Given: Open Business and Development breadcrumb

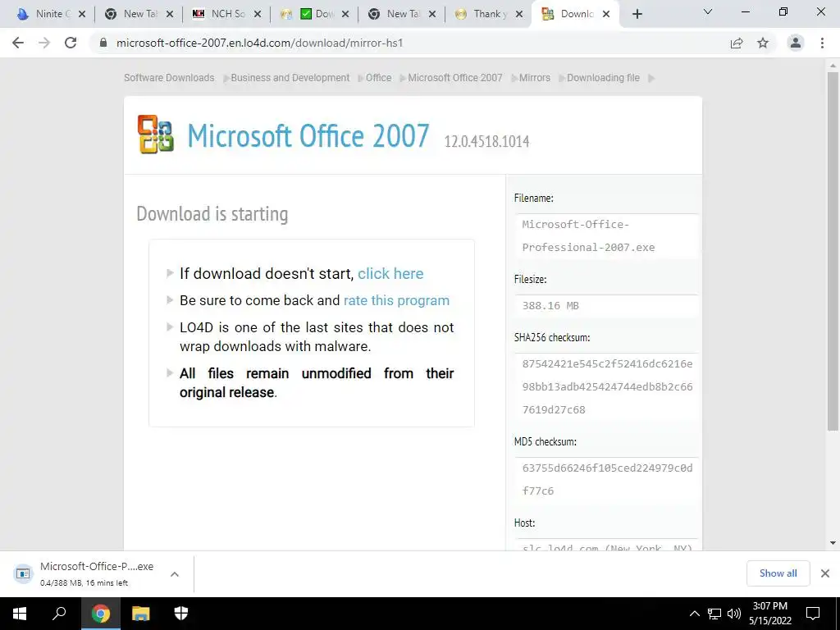Looking at the screenshot, I should pyautogui.click(x=290, y=78).
